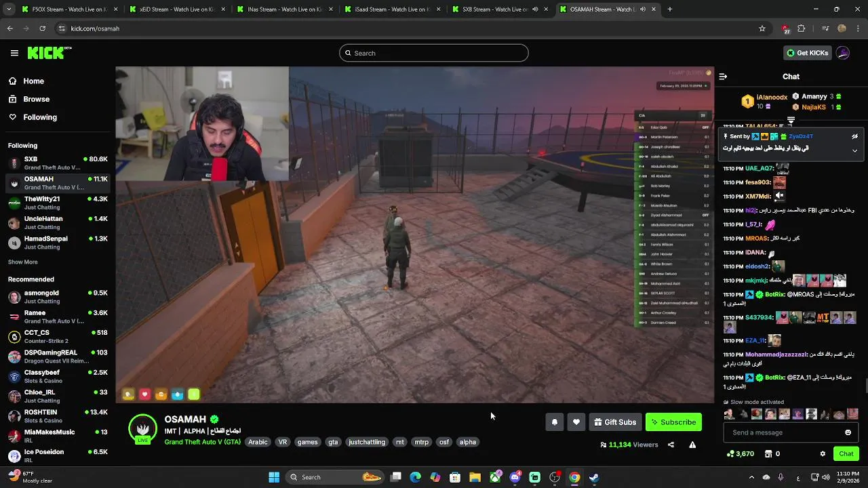Open the Chrome extensions puzzle icon

[802, 28]
